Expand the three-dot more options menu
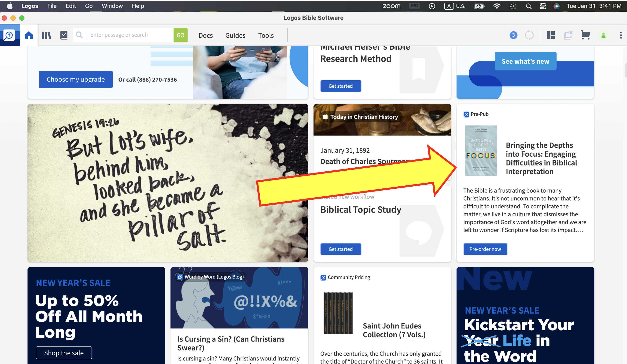 click(621, 35)
